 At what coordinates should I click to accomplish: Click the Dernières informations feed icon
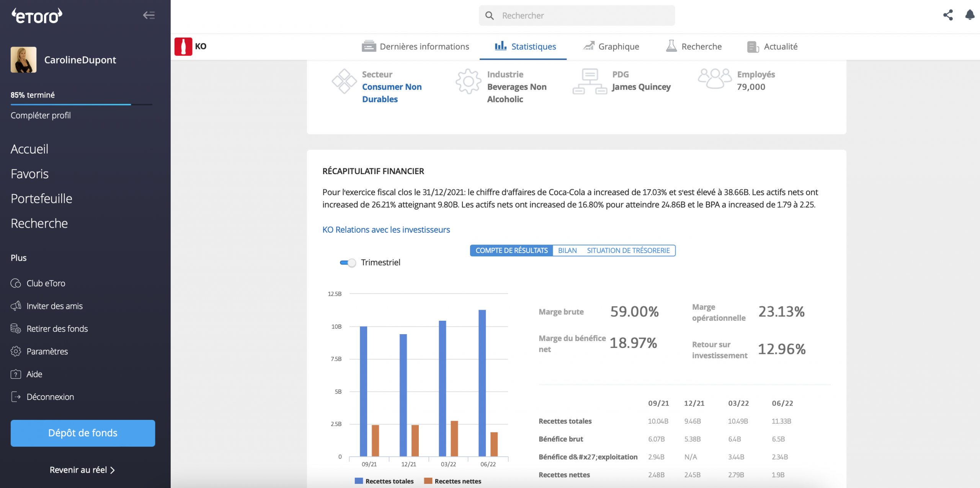point(369,46)
